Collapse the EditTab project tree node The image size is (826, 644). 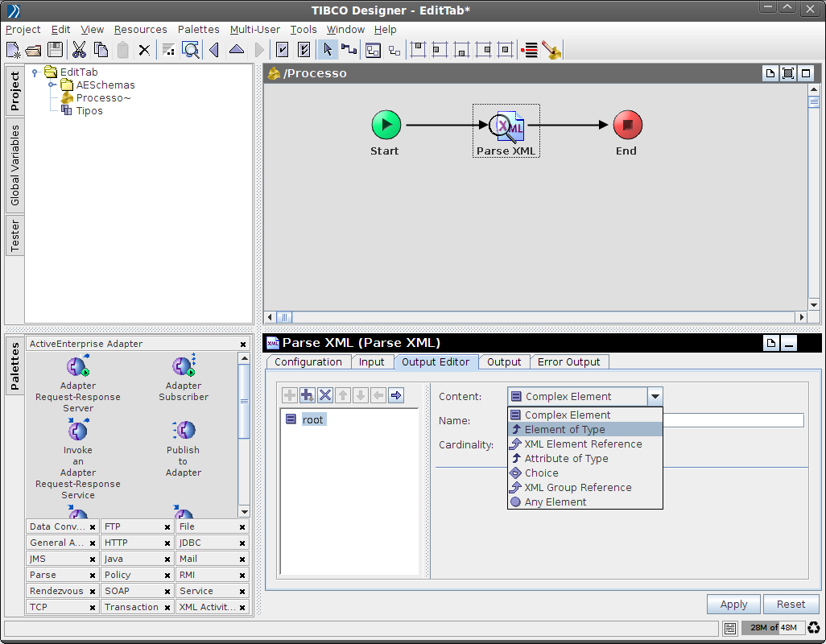point(34,72)
